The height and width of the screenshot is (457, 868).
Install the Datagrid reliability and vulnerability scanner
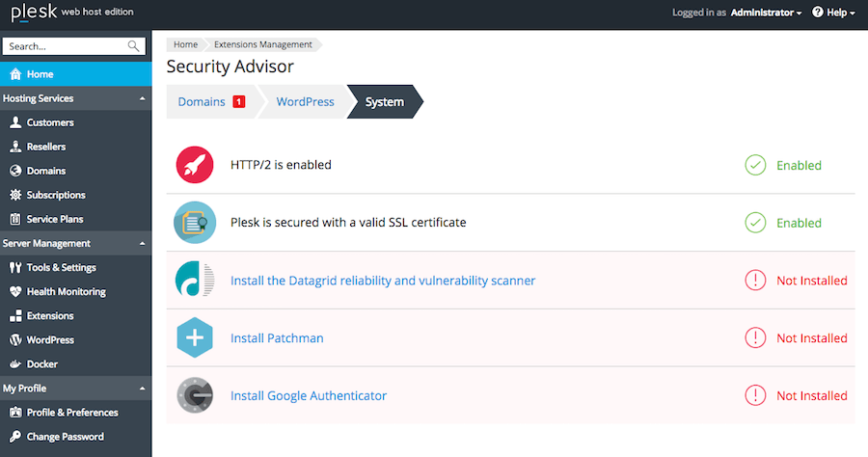pos(383,281)
